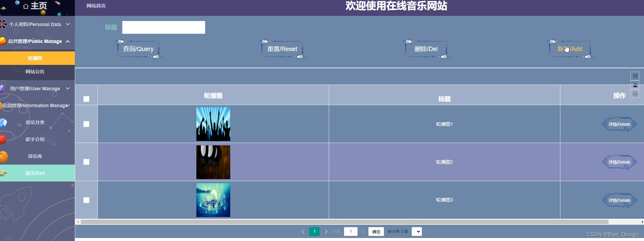Click the 合计共 3 条 total count text
Viewport: 644px width, 241px height.
click(x=398, y=232)
